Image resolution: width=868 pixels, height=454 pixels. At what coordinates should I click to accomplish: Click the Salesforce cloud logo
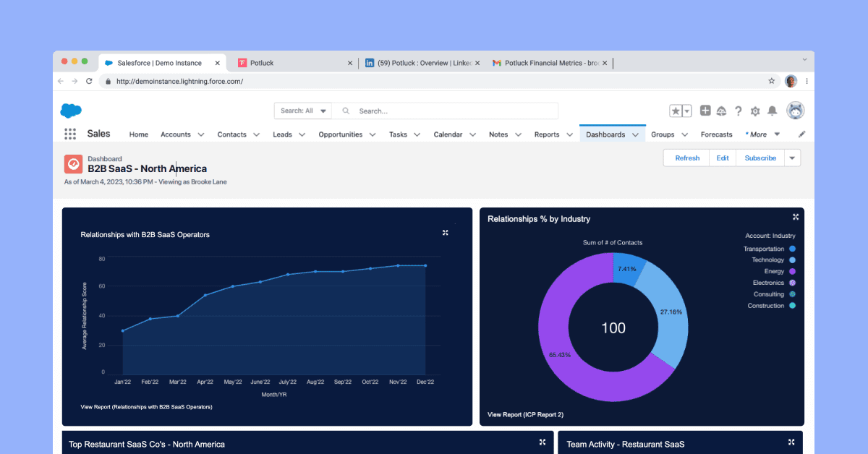pos(71,111)
